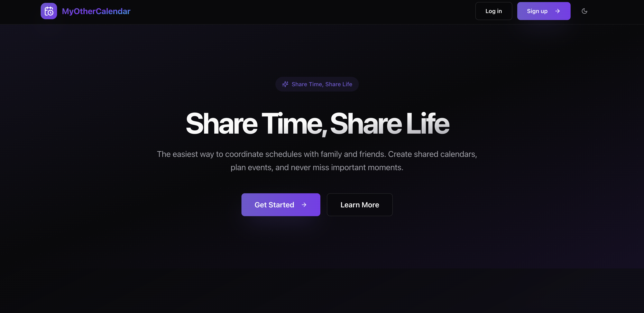Click the Get Started text label
Screen dimensions: 644x313
[274, 205]
